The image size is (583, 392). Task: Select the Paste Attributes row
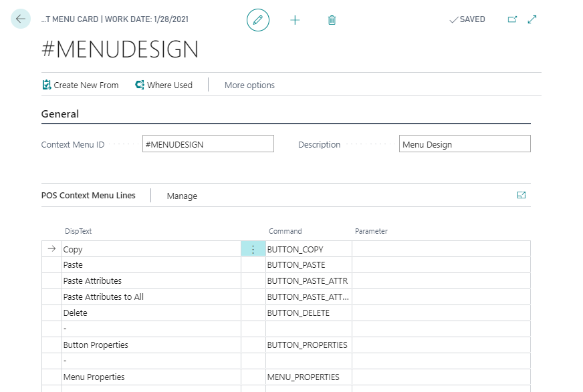[x=93, y=281]
